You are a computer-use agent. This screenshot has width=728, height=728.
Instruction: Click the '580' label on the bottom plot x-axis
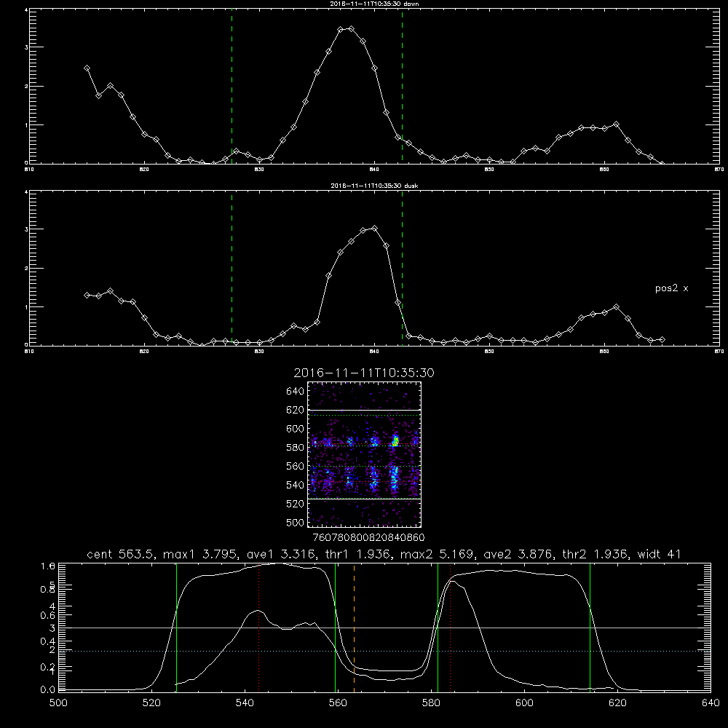click(x=431, y=703)
